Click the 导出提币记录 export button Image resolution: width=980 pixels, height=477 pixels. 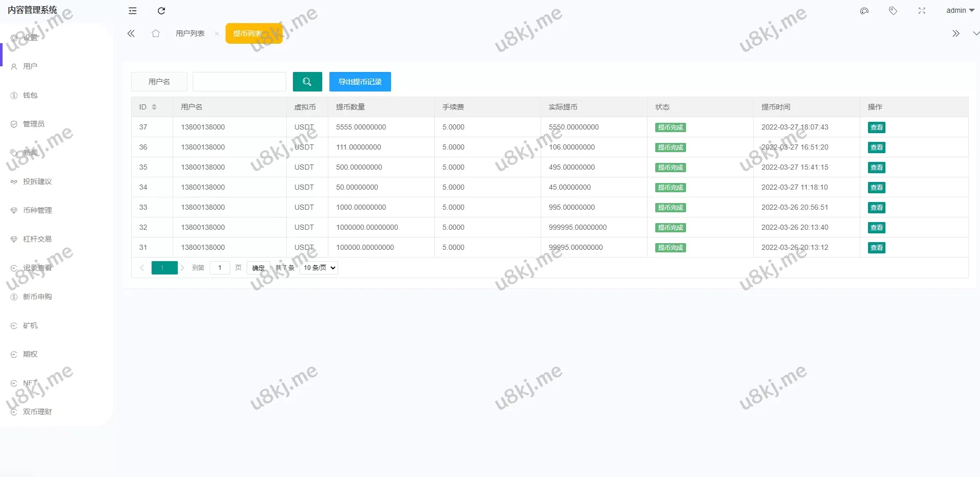360,82
